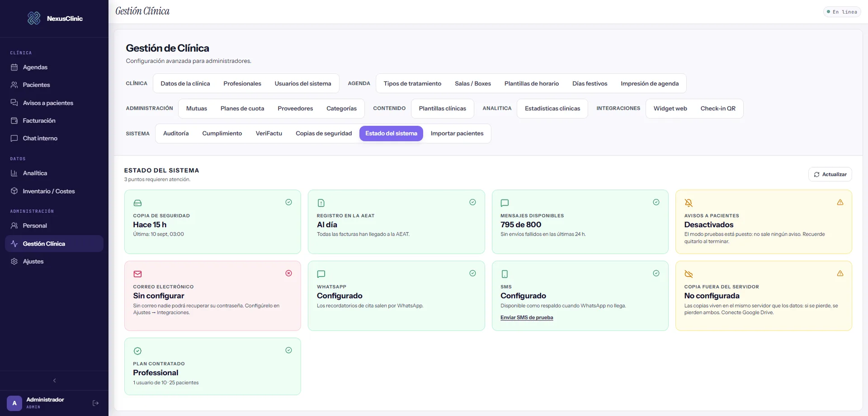Click the Facturación receipt icon in sidebar
The image size is (868, 416).
tap(14, 120)
